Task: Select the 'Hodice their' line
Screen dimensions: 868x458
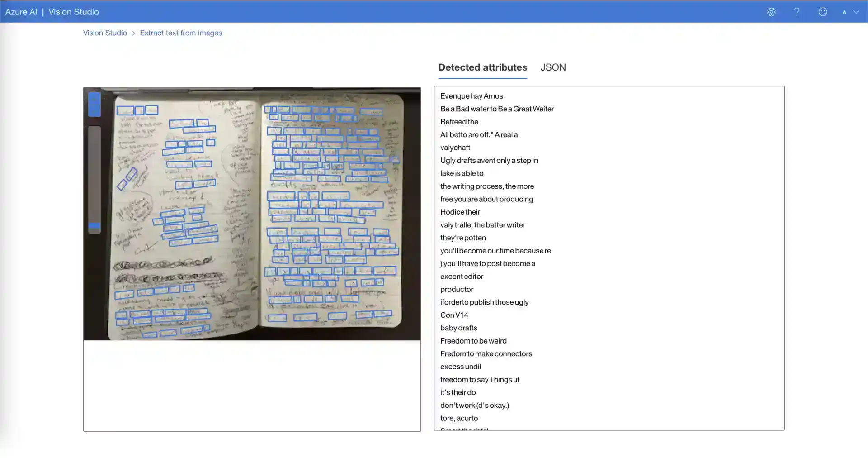Action: click(x=460, y=212)
